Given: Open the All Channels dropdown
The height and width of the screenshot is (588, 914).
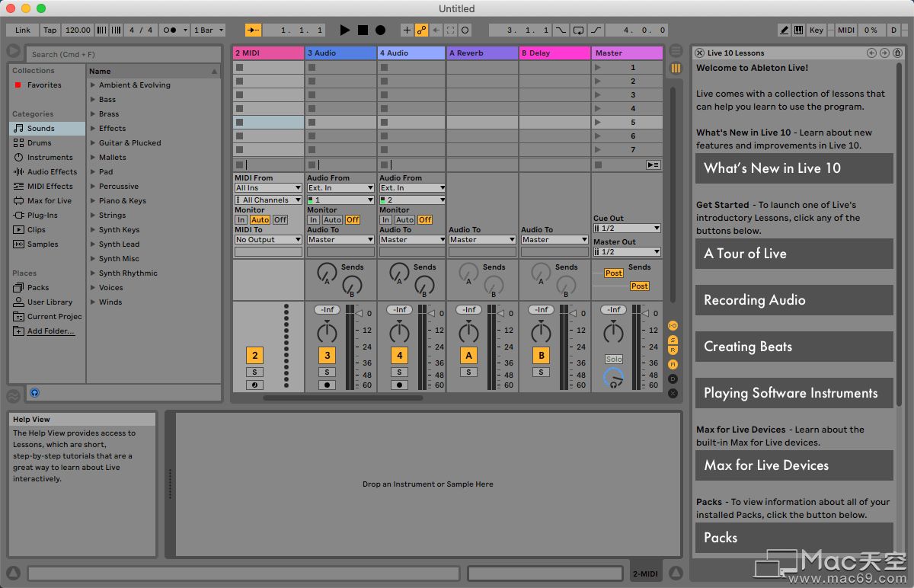Looking at the screenshot, I should (x=268, y=200).
